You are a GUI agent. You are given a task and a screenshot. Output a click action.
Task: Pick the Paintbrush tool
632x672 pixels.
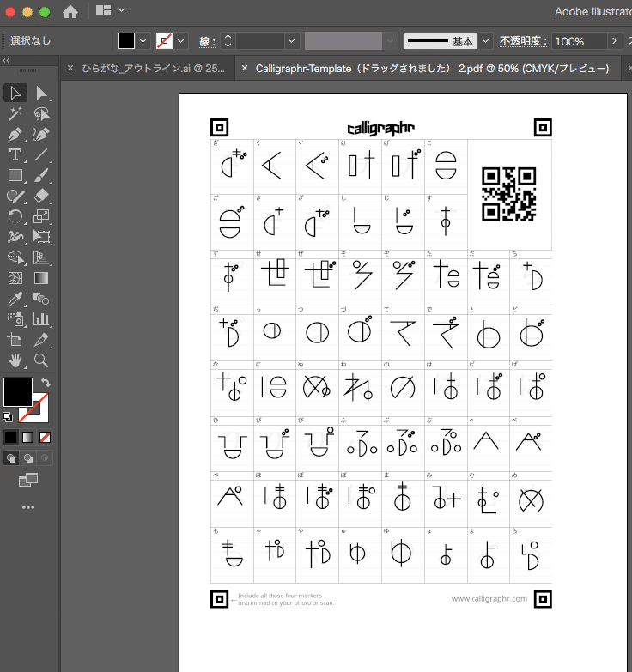pyautogui.click(x=41, y=175)
